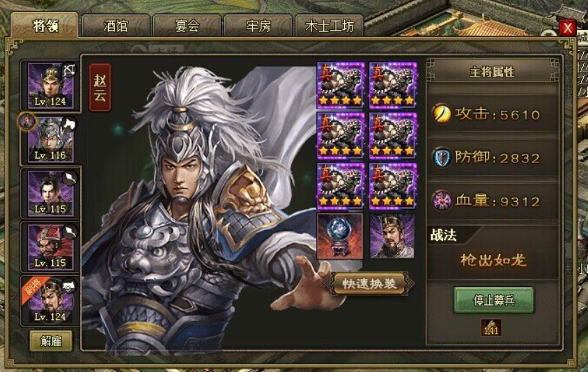Click the green 停止募兵 button
The height and width of the screenshot is (372, 588).
point(493,300)
